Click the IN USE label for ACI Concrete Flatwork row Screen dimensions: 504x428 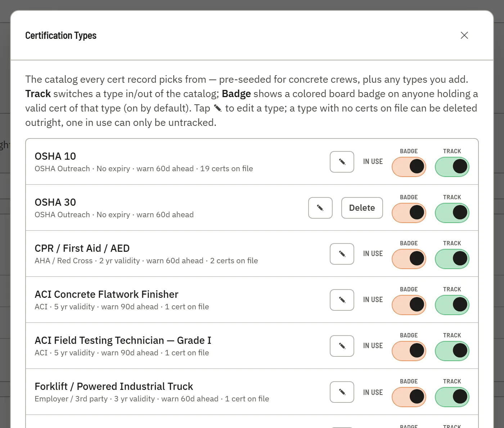click(x=373, y=300)
